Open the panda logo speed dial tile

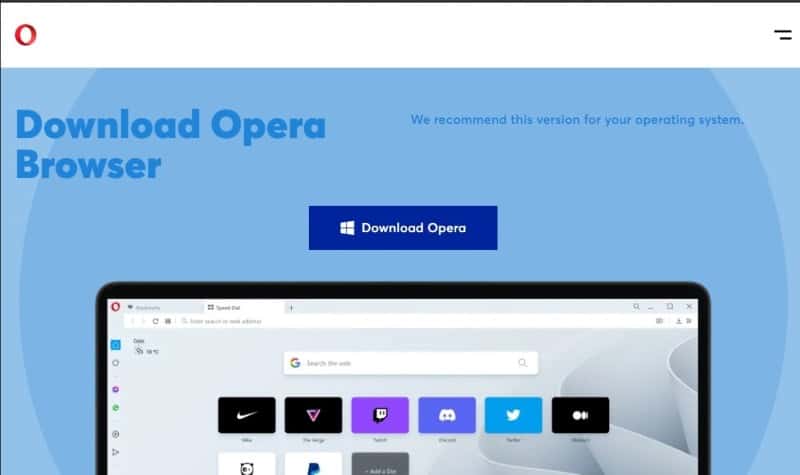click(246, 464)
